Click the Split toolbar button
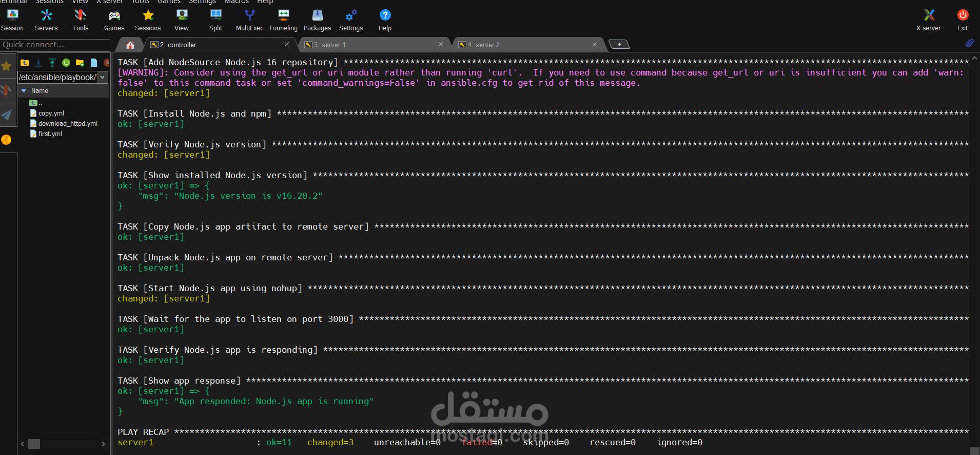The width and height of the screenshot is (980, 455). click(215, 21)
